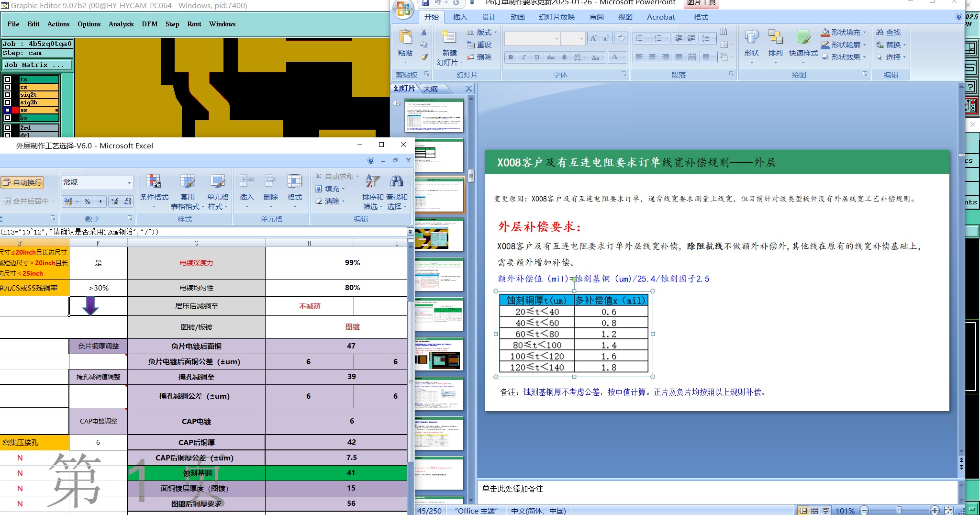
Task: Open DFM menu in Graphic Editor
Action: pos(150,24)
